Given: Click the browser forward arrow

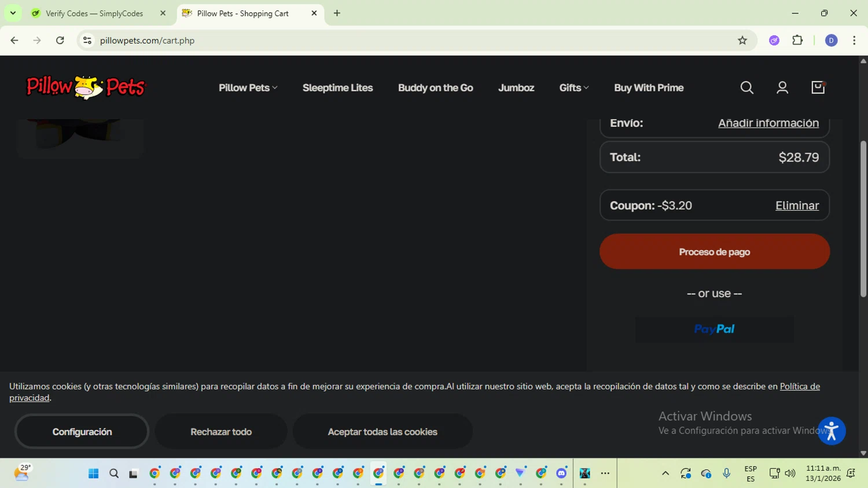Looking at the screenshot, I should pyautogui.click(x=37, y=41).
